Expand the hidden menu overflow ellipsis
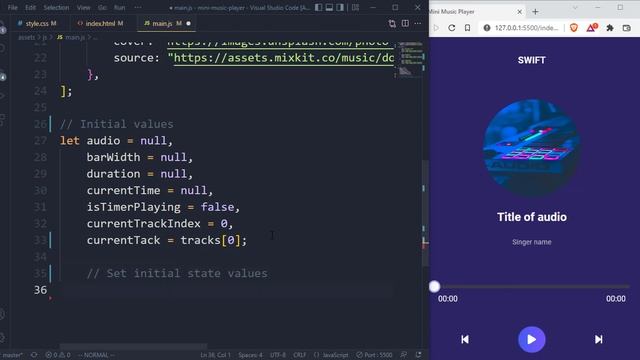 click(x=138, y=7)
